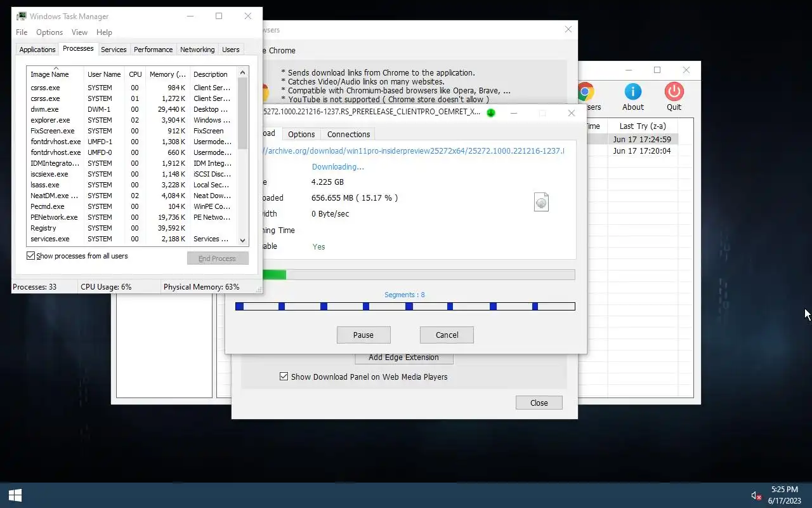Select the Pecmd.exe process row
This screenshot has height=508, width=812.
[x=133, y=206]
